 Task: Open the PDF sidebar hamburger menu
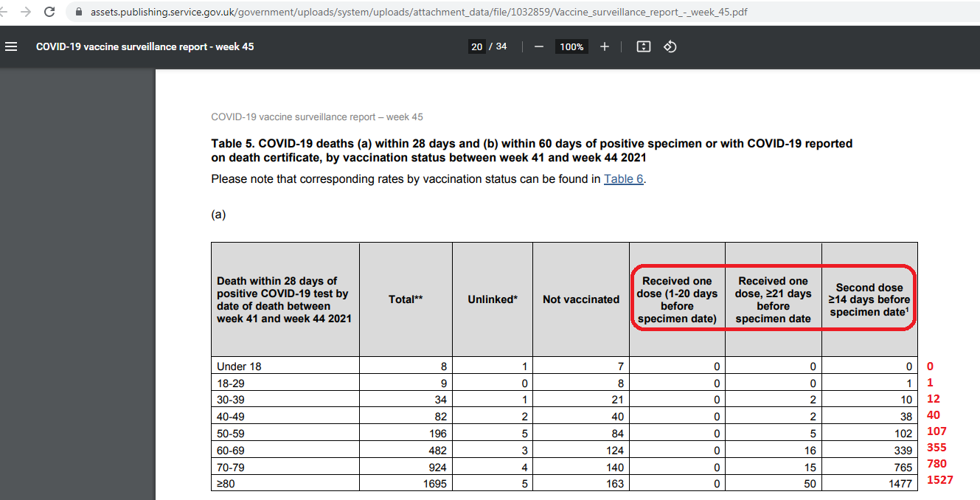point(11,46)
